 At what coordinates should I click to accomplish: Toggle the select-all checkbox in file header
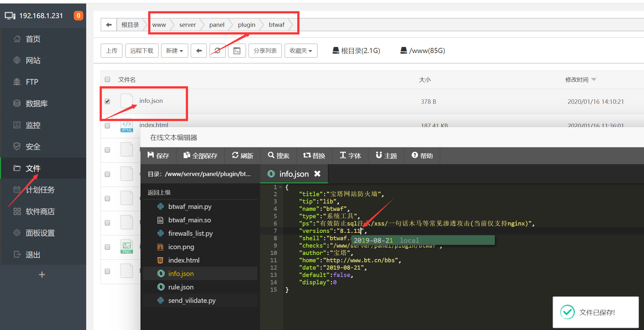[x=108, y=79]
